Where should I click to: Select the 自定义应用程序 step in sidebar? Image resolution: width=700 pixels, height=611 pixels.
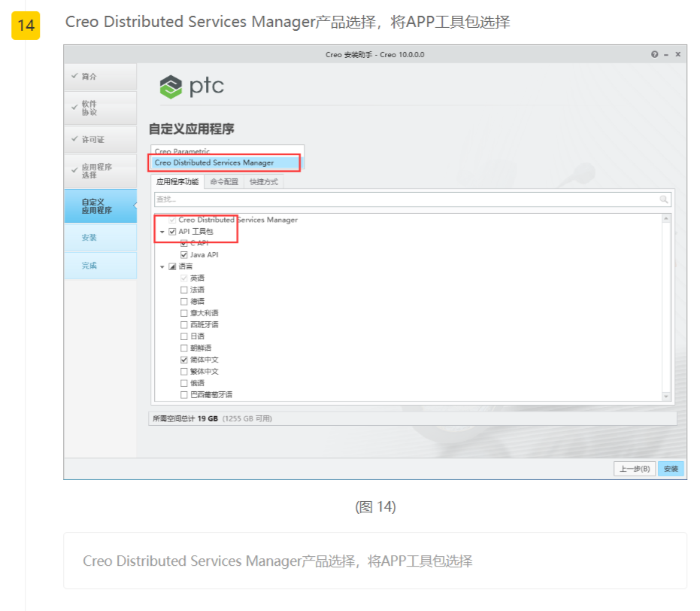(x=101, y=206)
